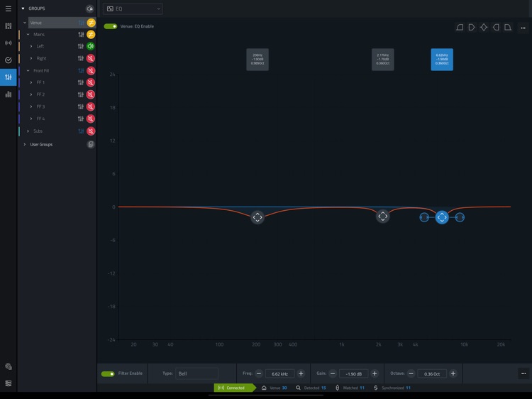This screenshot has height=399, width=532.
Task: Select the 6.62kHz filter label box
Action: tap(442, 60)
